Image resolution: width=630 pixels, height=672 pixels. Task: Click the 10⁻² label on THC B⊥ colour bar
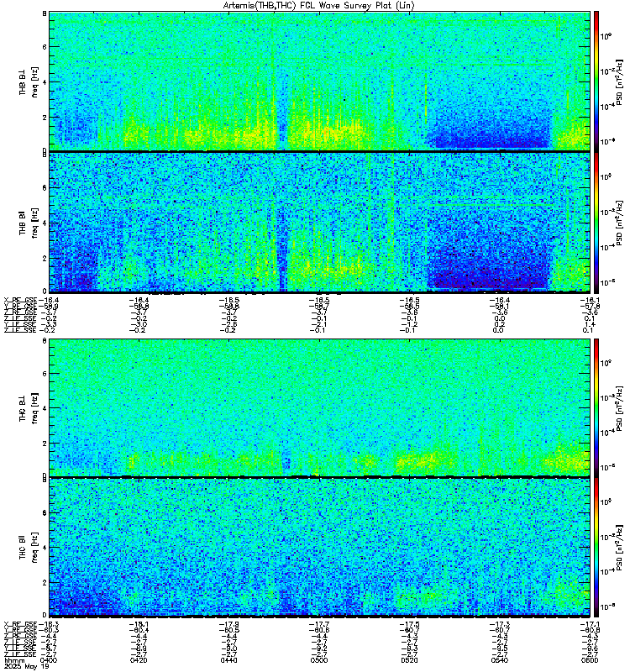607,396
